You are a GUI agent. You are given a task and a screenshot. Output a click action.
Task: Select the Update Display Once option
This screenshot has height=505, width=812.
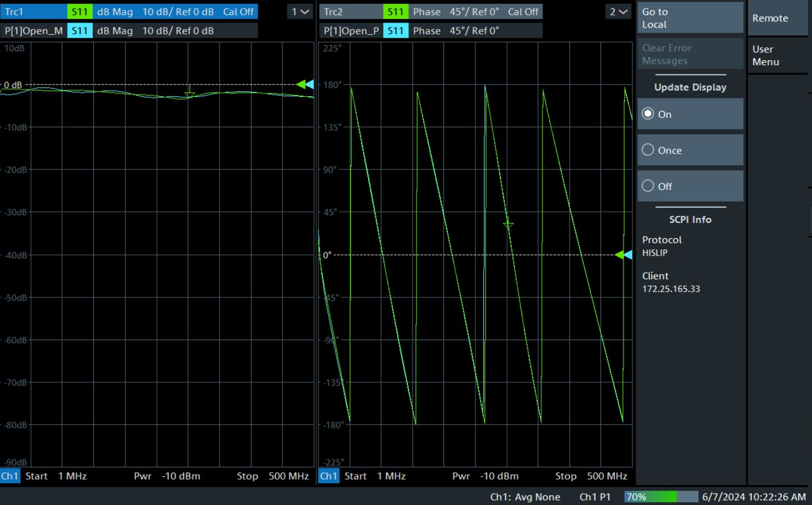pyautogui.click(x=690, y=150)
